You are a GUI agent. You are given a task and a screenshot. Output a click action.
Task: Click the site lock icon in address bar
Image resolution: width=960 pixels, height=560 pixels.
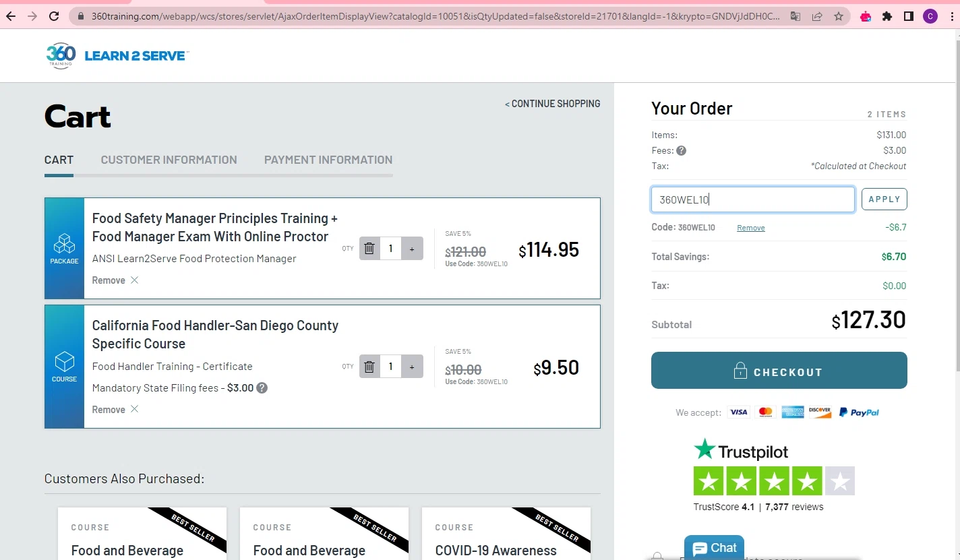[80, 16]
